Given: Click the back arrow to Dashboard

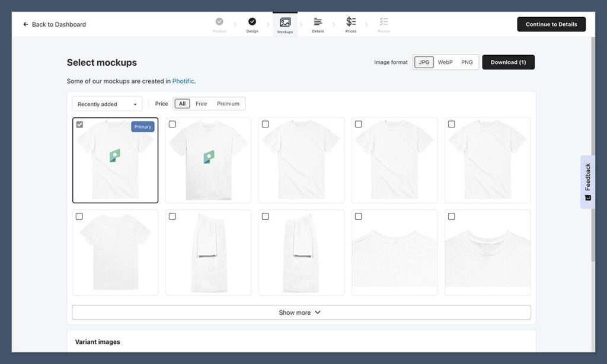Looking at the screenshot, I should 25,24.
